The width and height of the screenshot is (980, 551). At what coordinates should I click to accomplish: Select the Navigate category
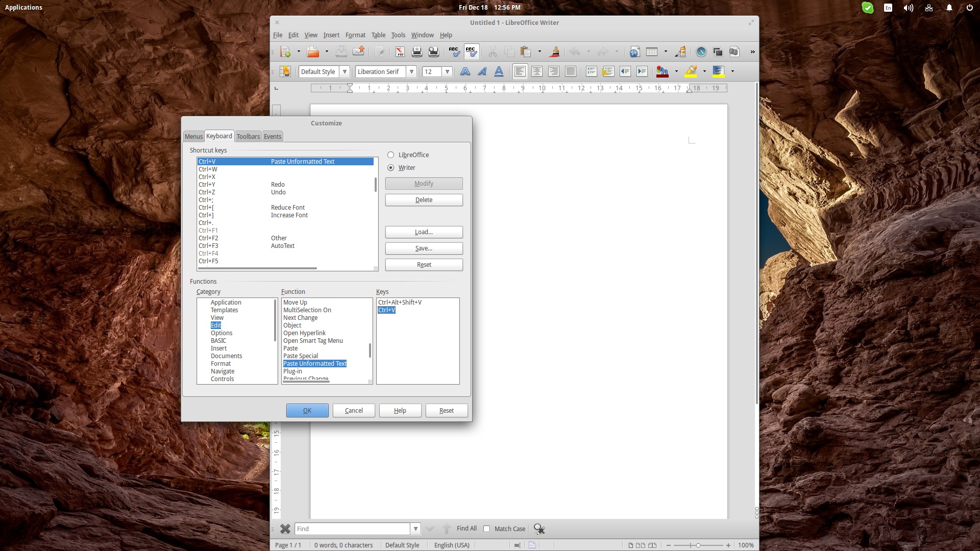[223, 371]
